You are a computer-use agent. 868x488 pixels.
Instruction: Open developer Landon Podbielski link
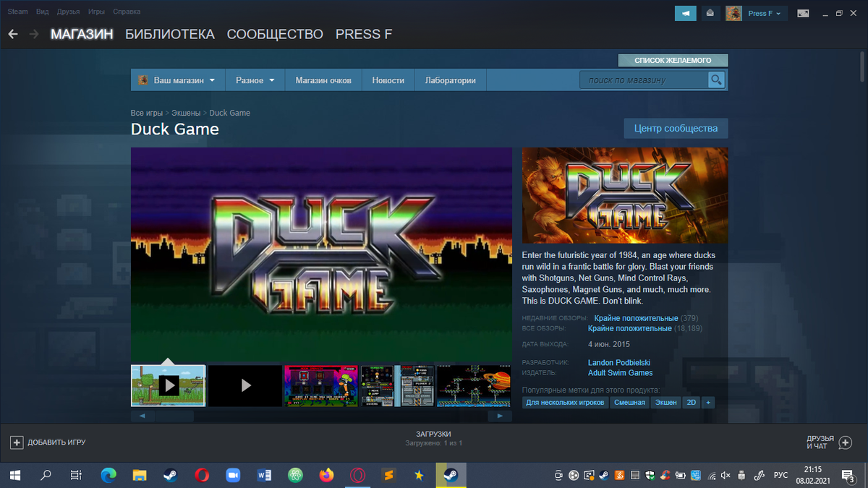(619, 362)
